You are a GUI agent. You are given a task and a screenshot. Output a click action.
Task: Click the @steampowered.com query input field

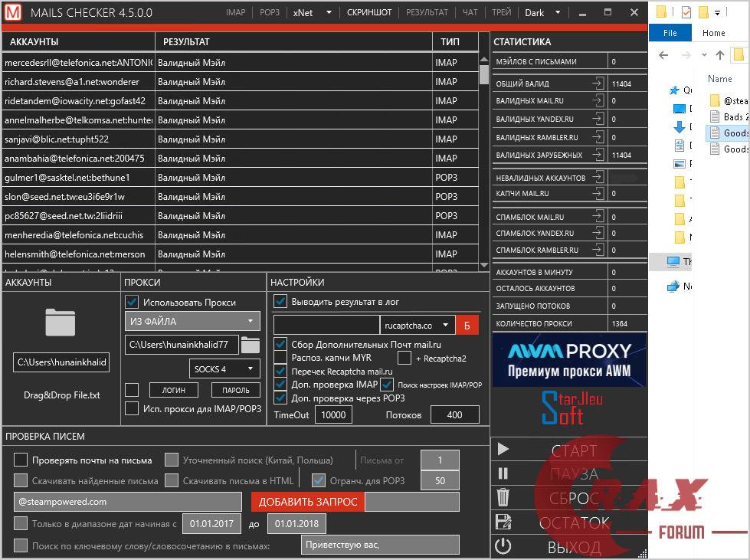126,500
